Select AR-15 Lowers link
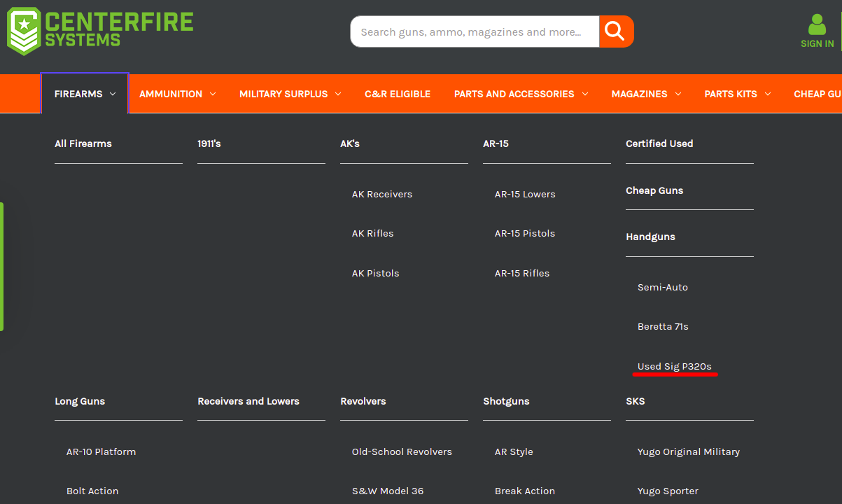The image size is (842, 504). [x=525, y=194]
